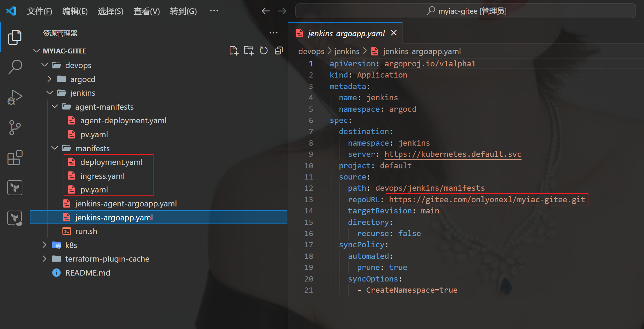Click the run.sh shell file icon
The image size is (644, 329).
[x=66, y=231]
